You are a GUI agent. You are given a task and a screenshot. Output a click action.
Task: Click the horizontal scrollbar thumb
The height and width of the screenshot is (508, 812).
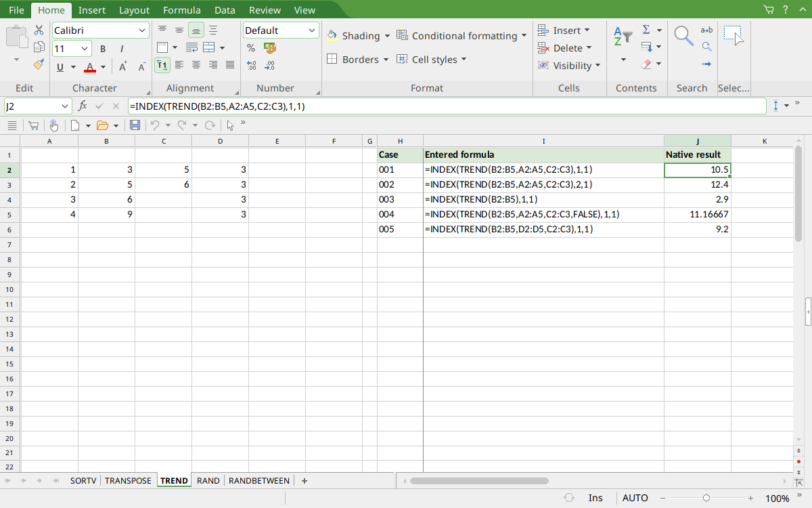480,481
